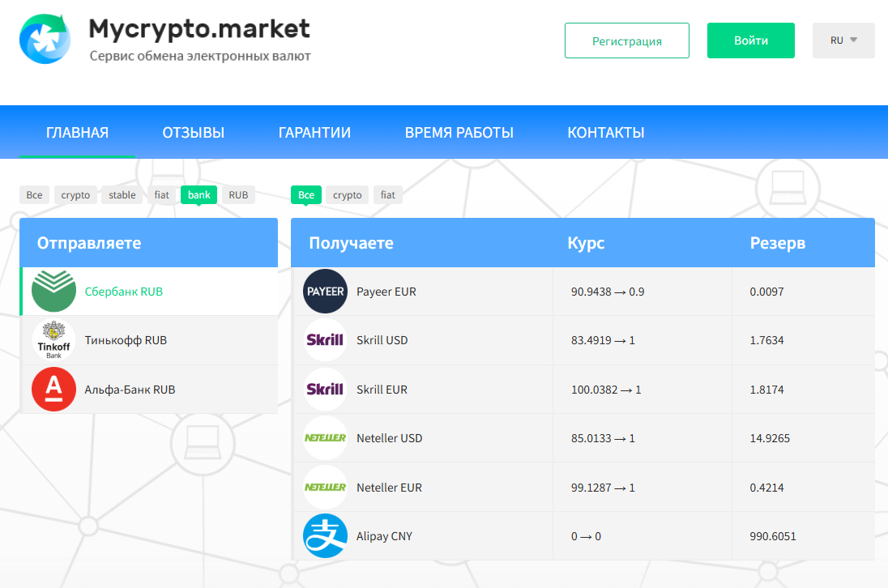Click the Резерв column header
Image resolution: width=888 pixels, height=588 pixels.
click(778, 243)
